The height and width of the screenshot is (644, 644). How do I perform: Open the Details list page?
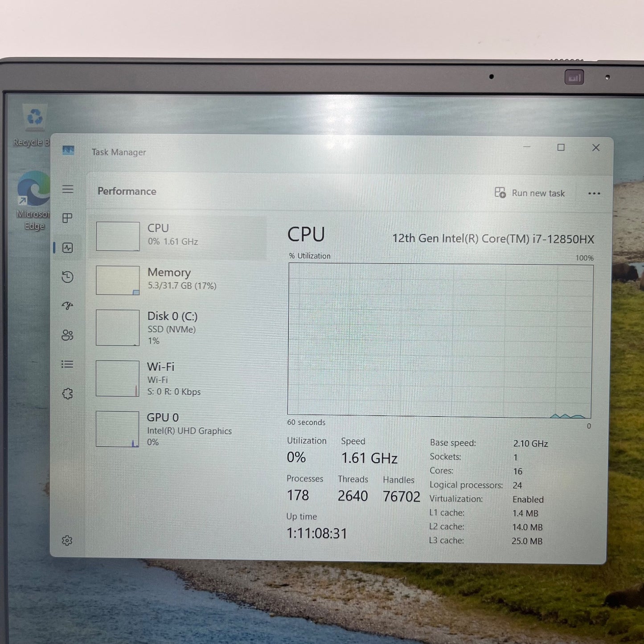pyautogui.click(x=68, y=365)
